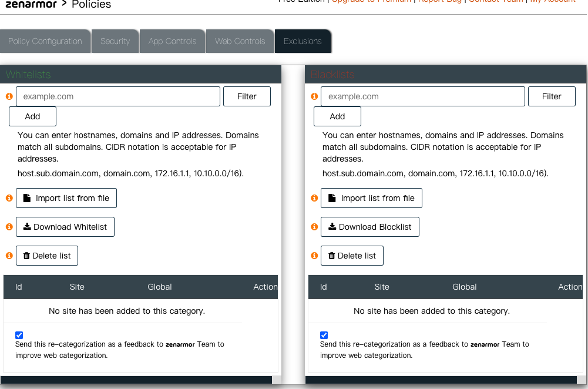Go to the App Controls tab
Image resolution: width=588 pixels, height=389 pixels.
tap(172, 41)
